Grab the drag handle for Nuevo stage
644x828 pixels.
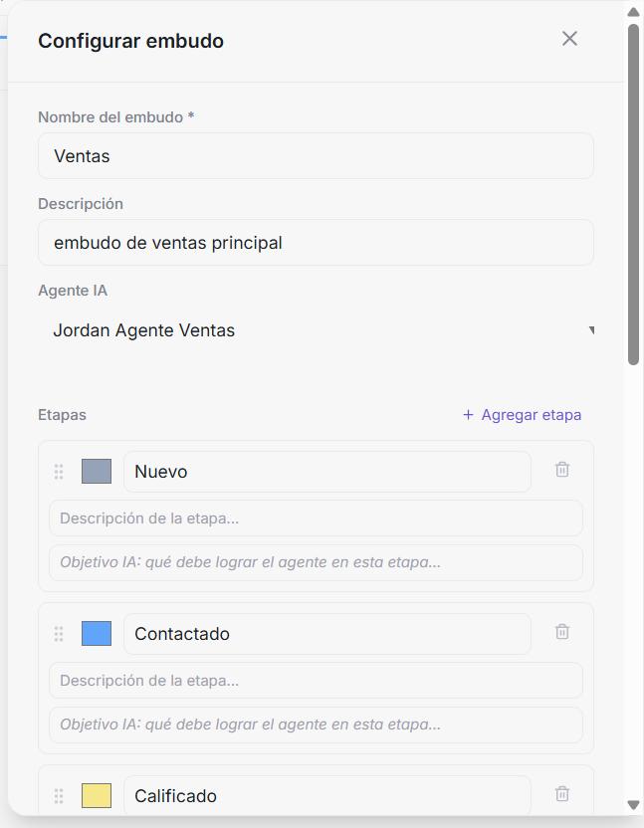[59, 472]
